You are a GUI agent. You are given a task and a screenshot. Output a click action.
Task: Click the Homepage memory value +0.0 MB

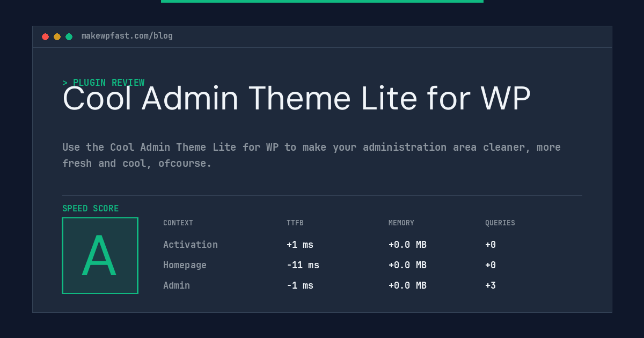point(407,265)
